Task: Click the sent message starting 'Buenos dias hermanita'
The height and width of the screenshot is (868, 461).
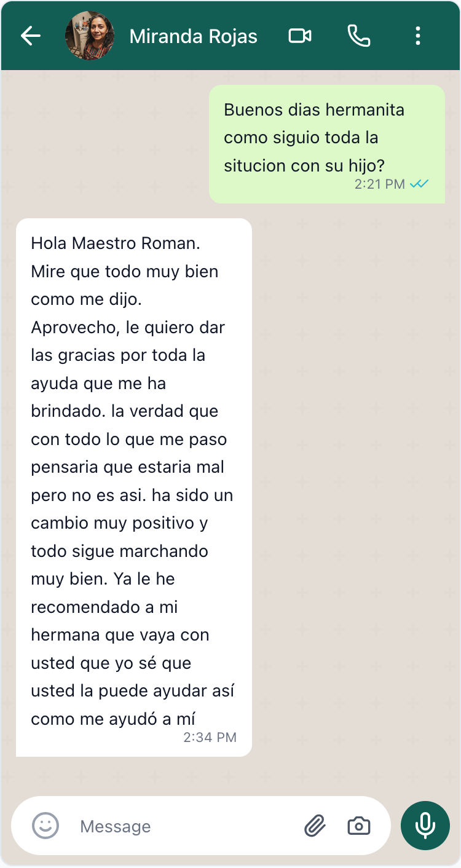Action: point(314,111)
